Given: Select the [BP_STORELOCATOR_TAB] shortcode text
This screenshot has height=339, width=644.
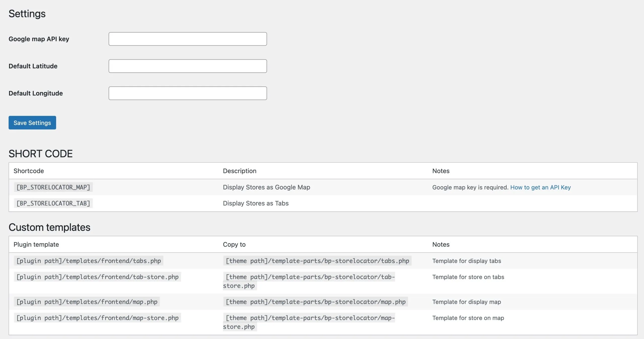Looking at the screenshot, I should 53,203.
